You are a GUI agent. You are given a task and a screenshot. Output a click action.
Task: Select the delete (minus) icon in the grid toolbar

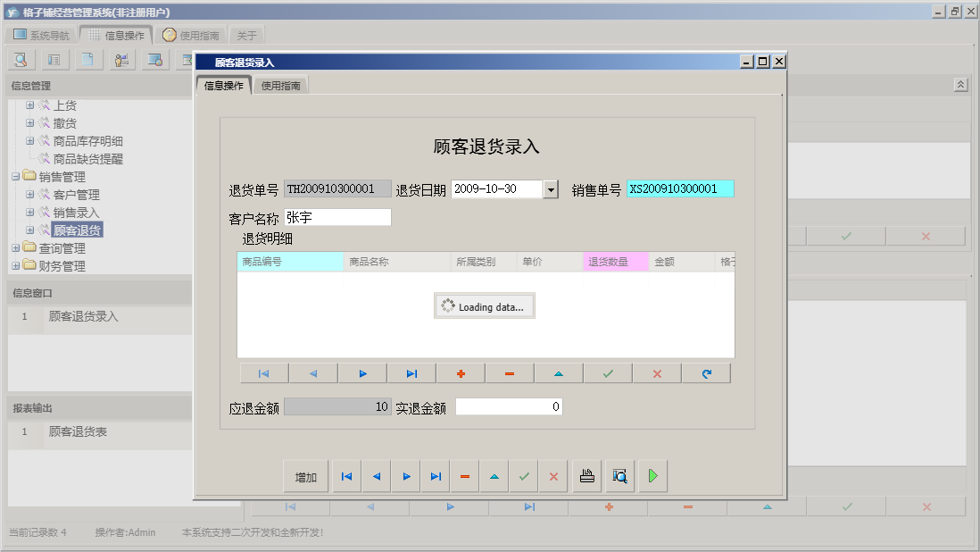click(x=509, y=372)
